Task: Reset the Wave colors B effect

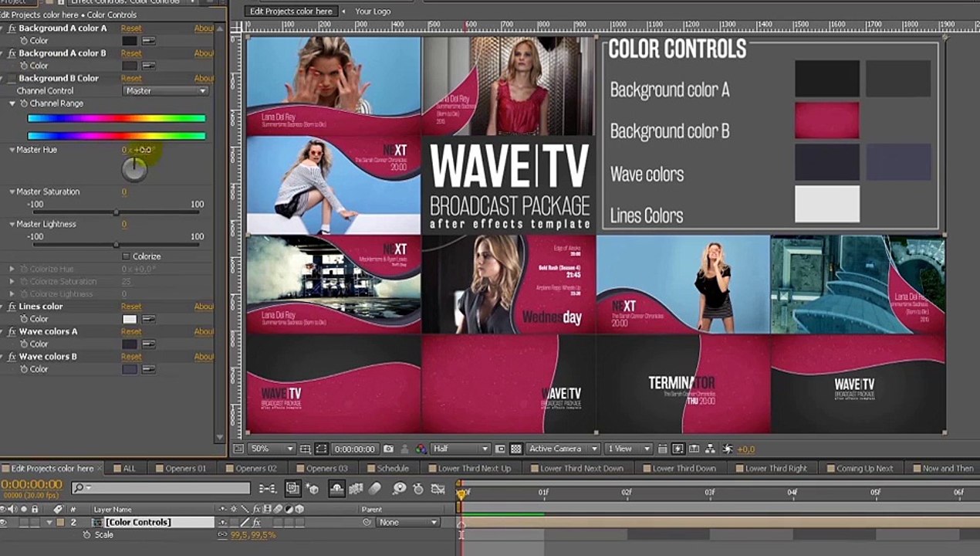Action: [x=131, y=357]
